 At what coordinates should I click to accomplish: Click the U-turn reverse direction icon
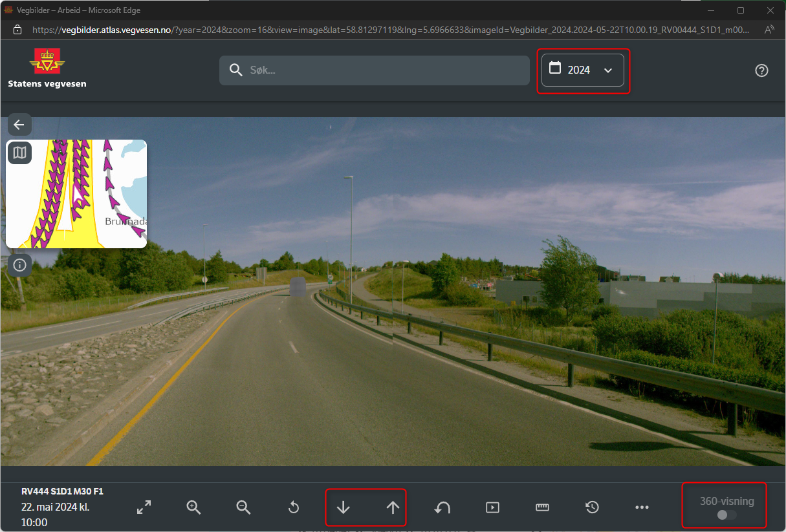pyautogui.click(x=442, y=507)
